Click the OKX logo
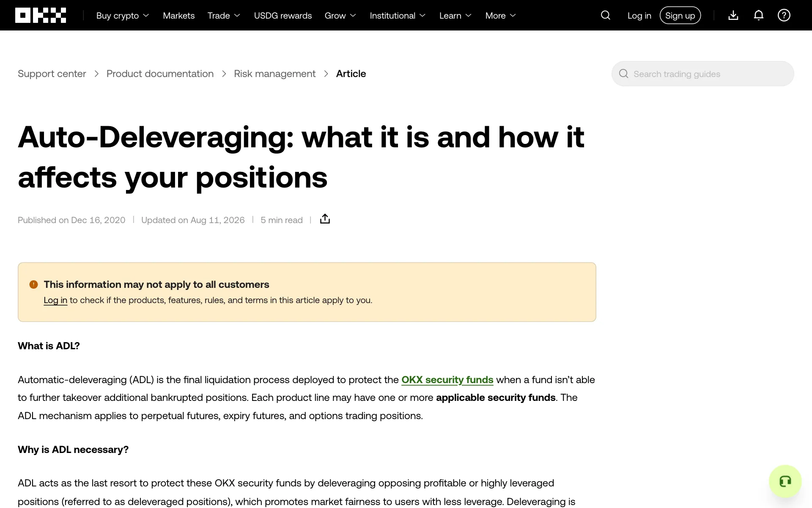 (x=41, y=15)
